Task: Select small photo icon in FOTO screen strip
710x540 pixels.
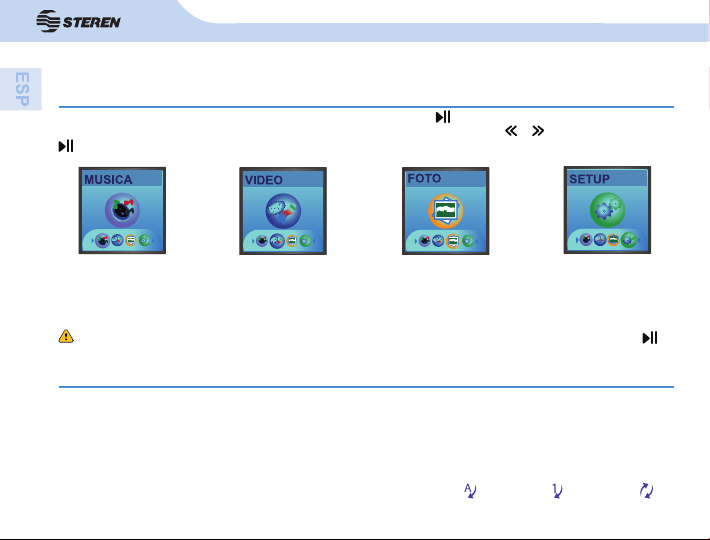Action: point(453,241)
